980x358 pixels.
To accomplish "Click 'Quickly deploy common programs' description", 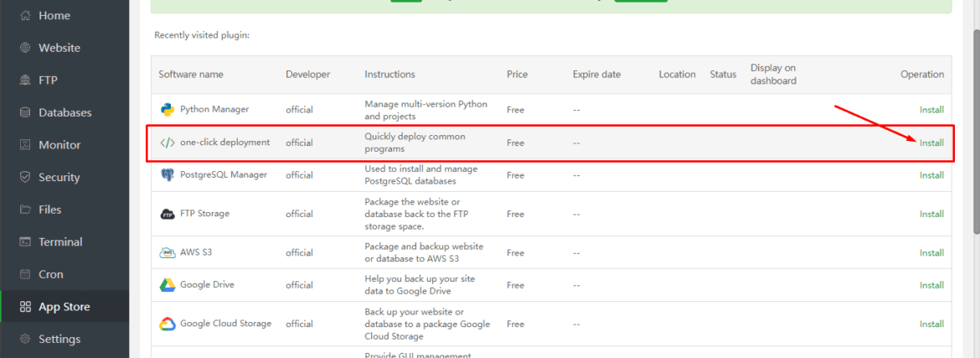I will [415, 143].
